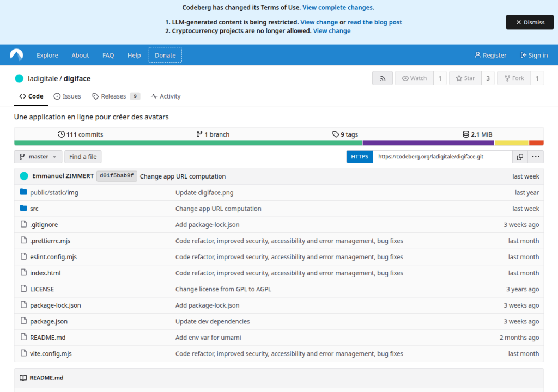This screenshot has height=392, width=558.
Task: Click the src folder icon
Action: pyautogui.click(x=23, y=208)
